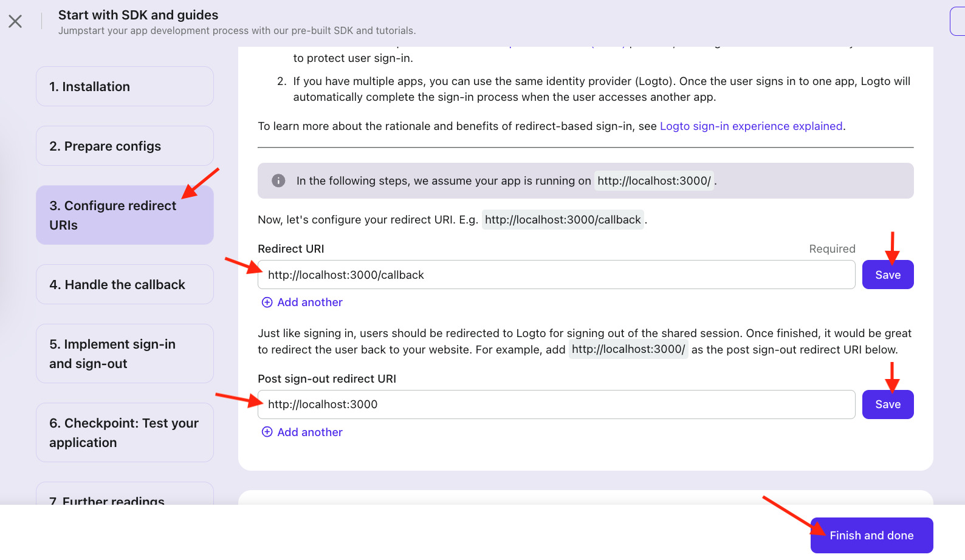Open the 1. Installation step
Image resolution: width=965 pixels, height=560 pixels.
point(125,86)
